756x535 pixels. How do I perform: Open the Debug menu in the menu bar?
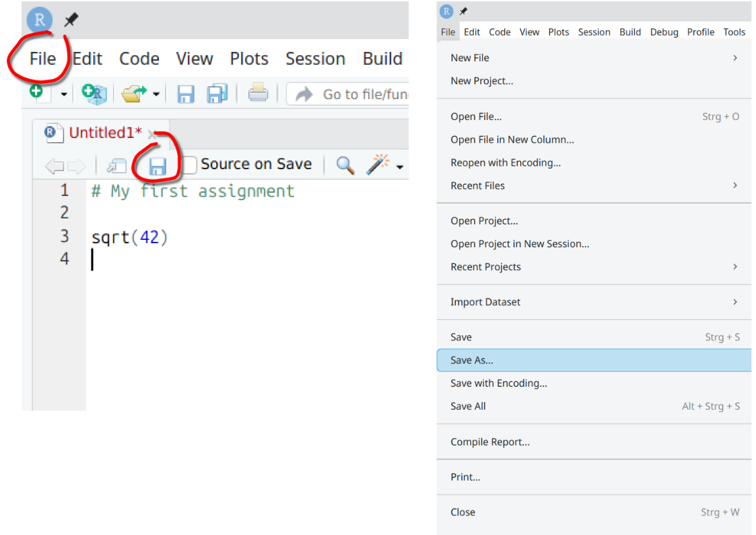(664, 32)
